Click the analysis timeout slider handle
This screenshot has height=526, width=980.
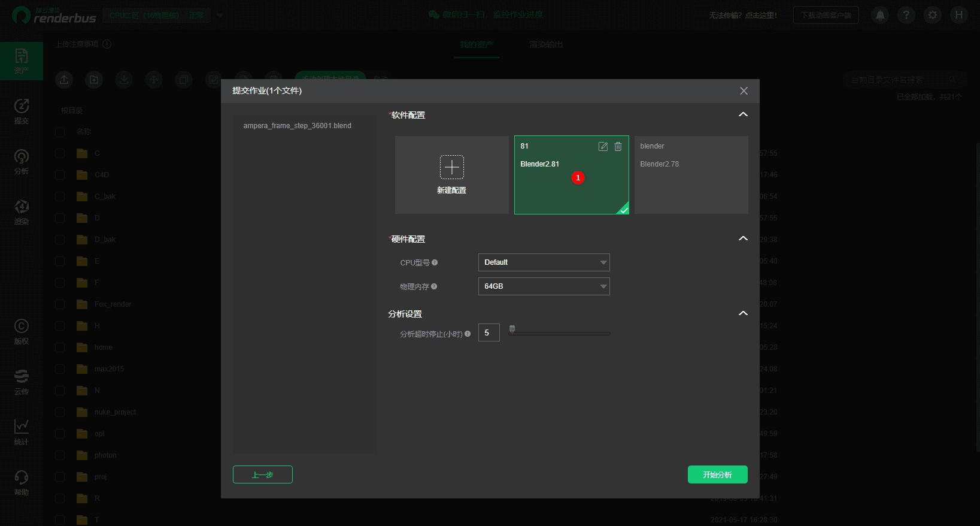512,329
